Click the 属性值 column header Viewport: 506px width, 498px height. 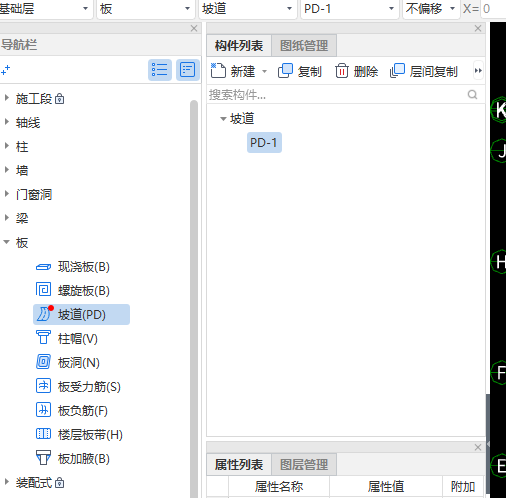[x=386, y=487]
